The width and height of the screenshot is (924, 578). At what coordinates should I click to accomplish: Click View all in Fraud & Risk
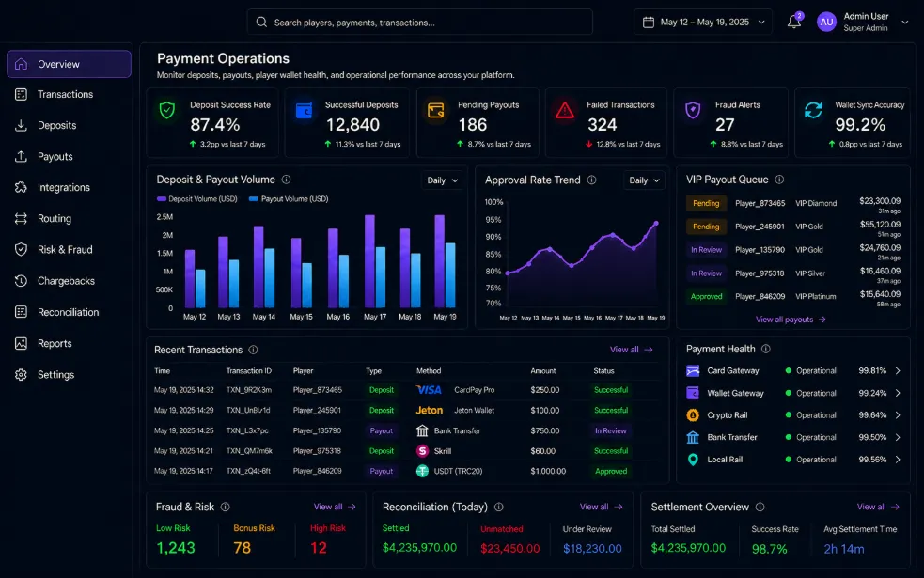click(x=335, y=507)
